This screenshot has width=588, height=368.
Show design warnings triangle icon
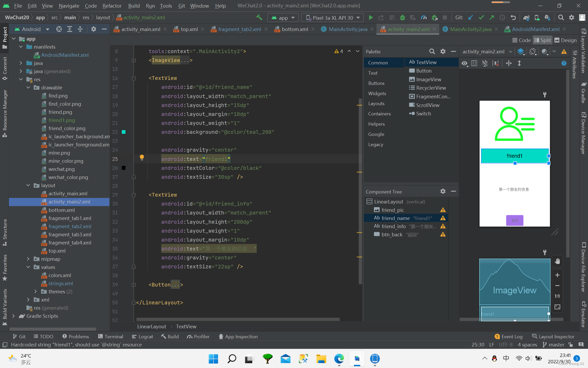point(564,52)
